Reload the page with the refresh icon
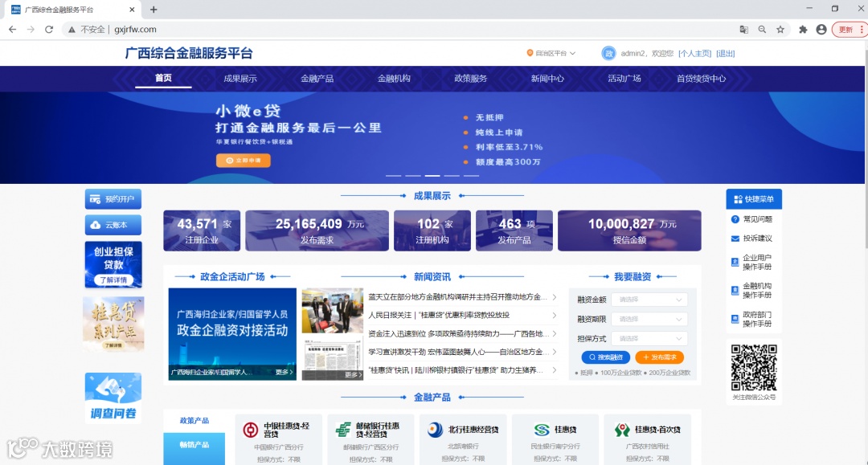This screenshot has height=465, width=868. click(49, 29)
